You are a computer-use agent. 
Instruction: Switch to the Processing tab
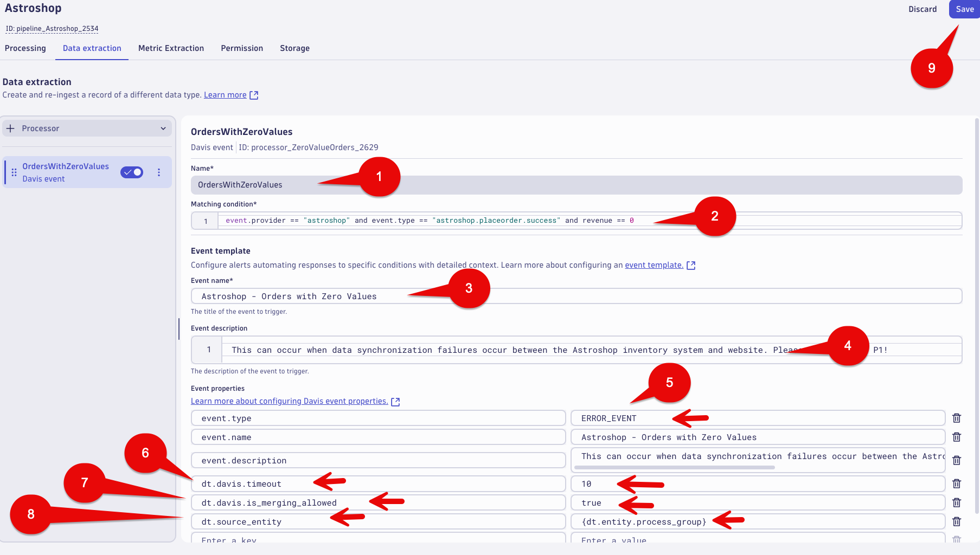(x=25, y=48)
